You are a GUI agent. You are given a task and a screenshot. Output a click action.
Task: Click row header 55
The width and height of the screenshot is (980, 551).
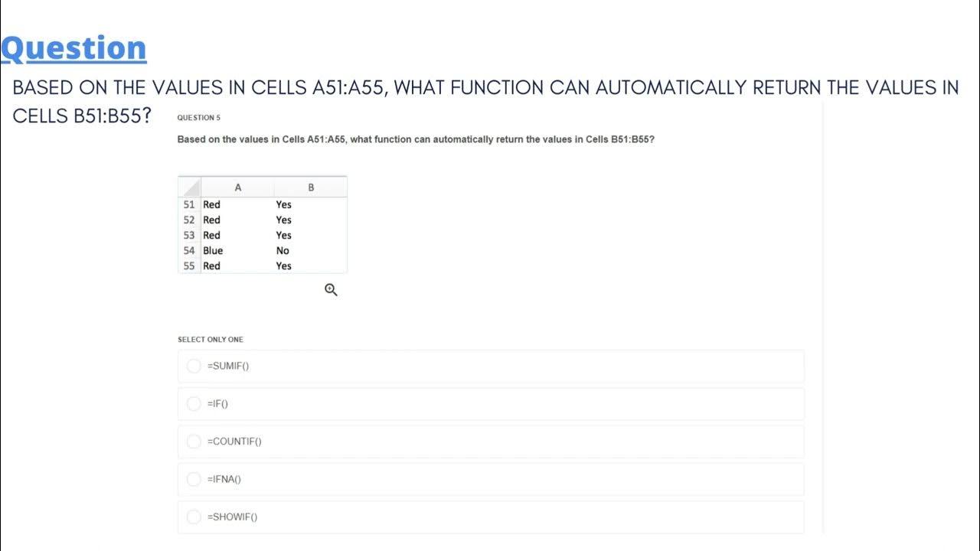tap(189, 266)
